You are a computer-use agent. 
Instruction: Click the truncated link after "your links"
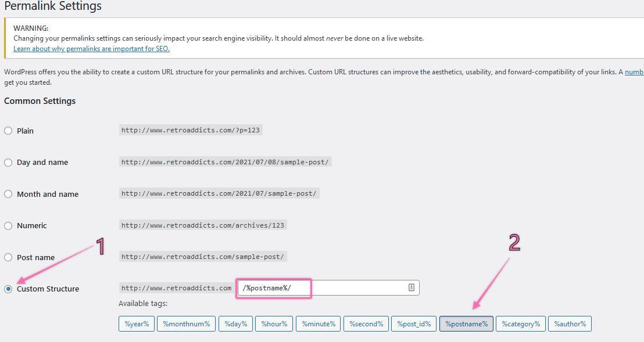click(x=635, y=72)
